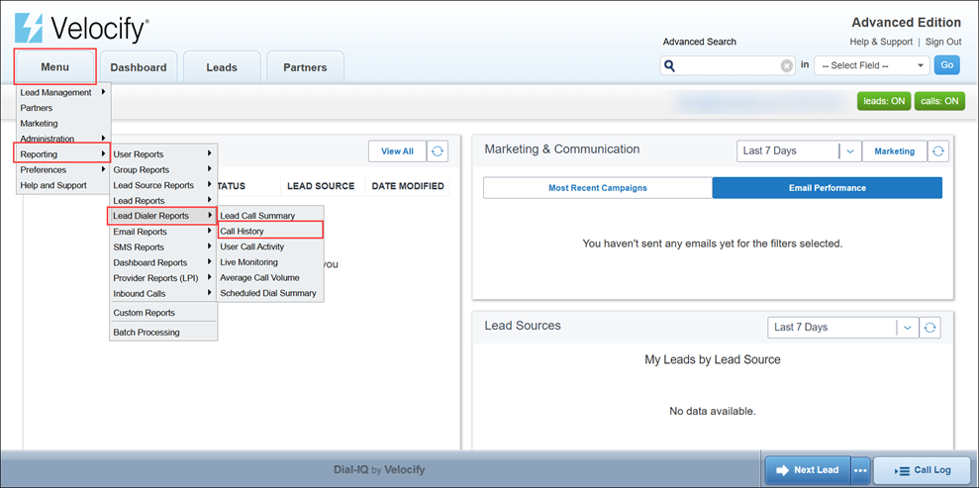Select Partners in the Menu dropdown list

tap(63, 108)
